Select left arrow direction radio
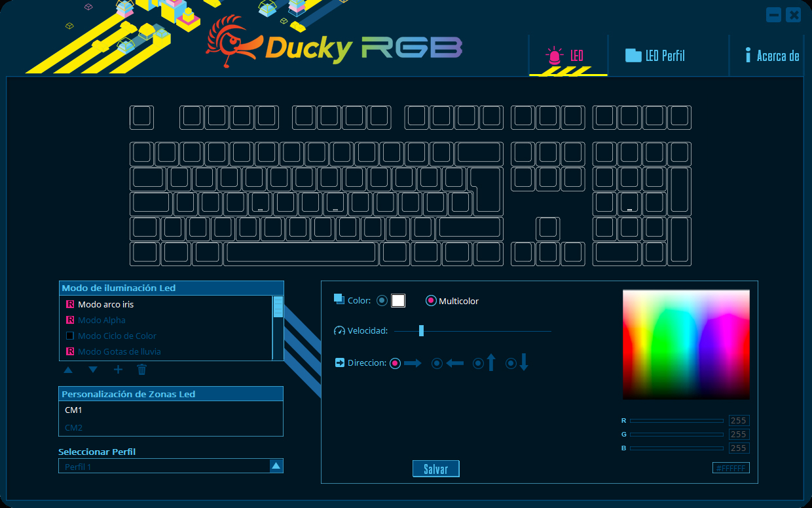The width and height of the screenshot is (812, 508). (x=437, y=363)
